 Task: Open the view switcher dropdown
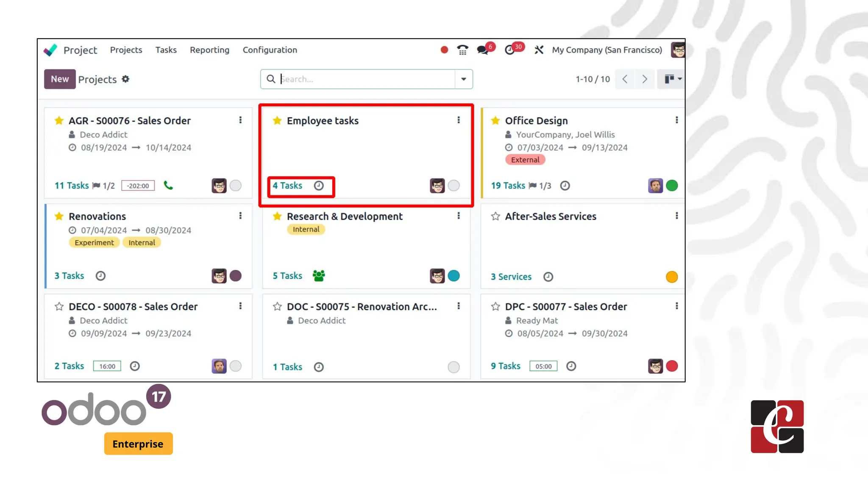[x=672, y=79]
